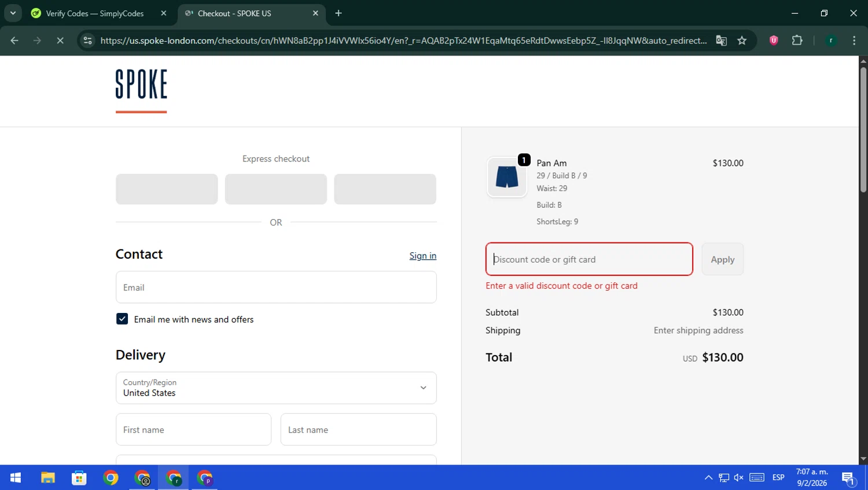The width and height of the screenshot is (868, 490).
Task: Follow the Sign in link
Action: [x=422, y=256]
